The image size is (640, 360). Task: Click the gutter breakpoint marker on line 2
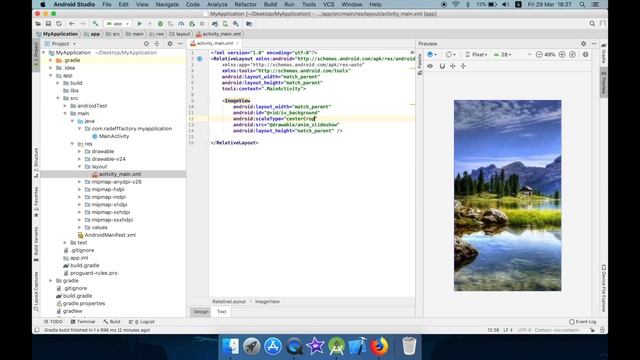200,59
